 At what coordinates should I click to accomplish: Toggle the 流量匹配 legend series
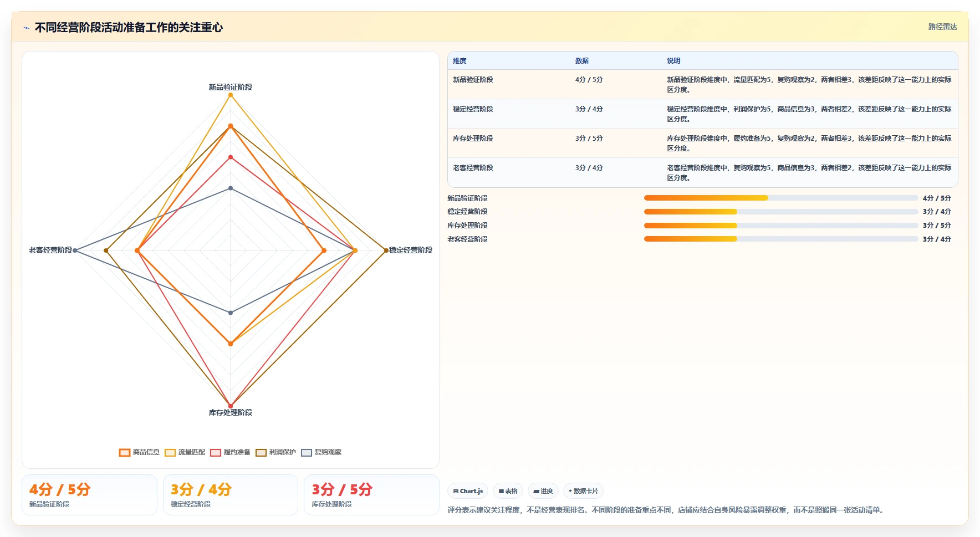(185, 452)
